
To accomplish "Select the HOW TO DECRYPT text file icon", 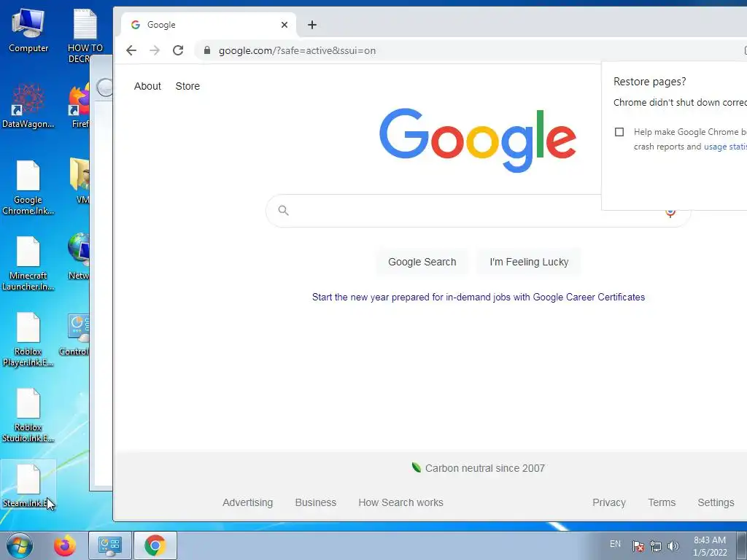I will coord(85,36).
